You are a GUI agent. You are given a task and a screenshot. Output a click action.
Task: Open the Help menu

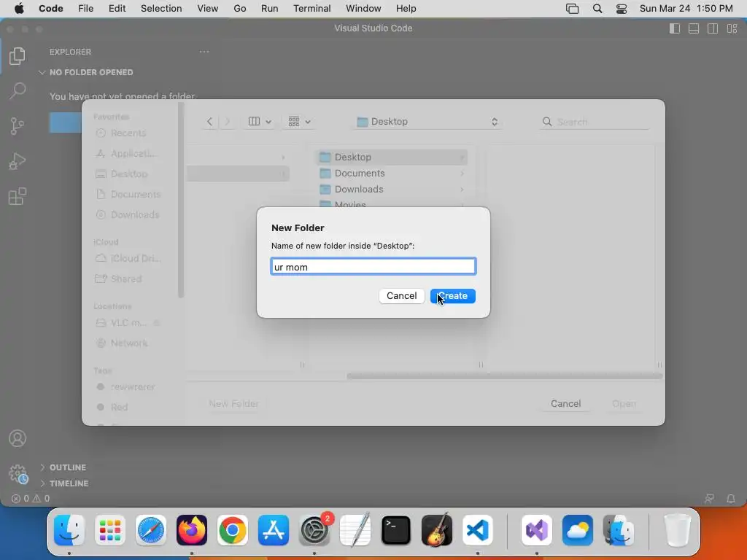pyautogui.click(x=406, y=9)
